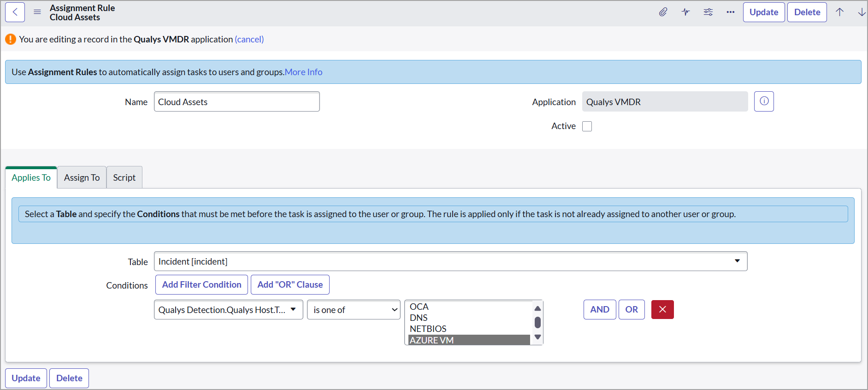868x390 pixels.
Task: Add an OR condition to the row
Action: 632,309
